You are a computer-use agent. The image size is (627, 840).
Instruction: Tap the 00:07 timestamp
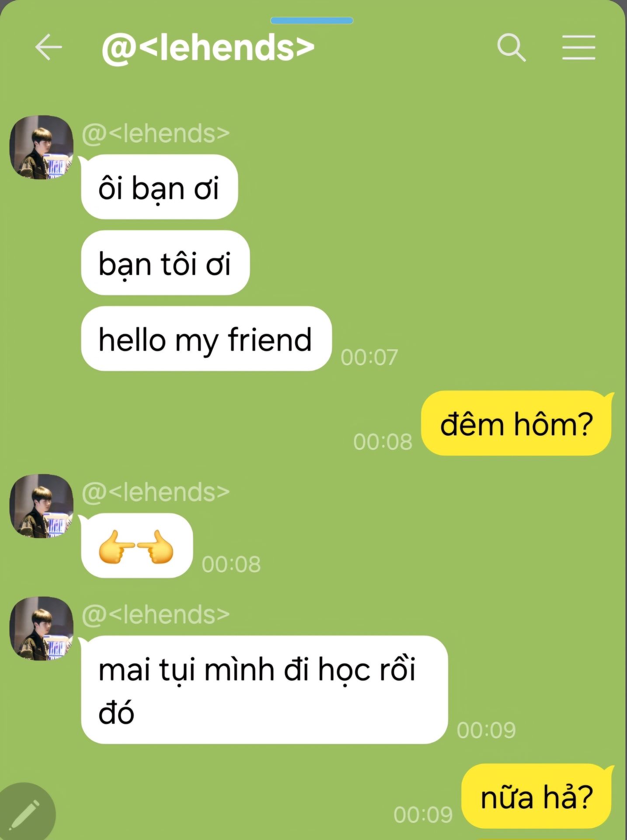369,357
